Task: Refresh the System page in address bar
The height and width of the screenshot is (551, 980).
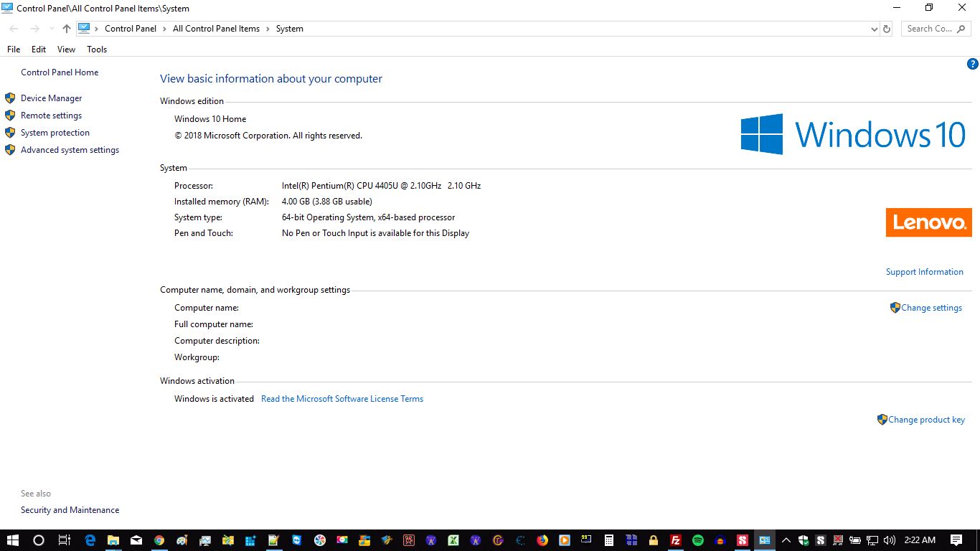Action: pos(887,29)
